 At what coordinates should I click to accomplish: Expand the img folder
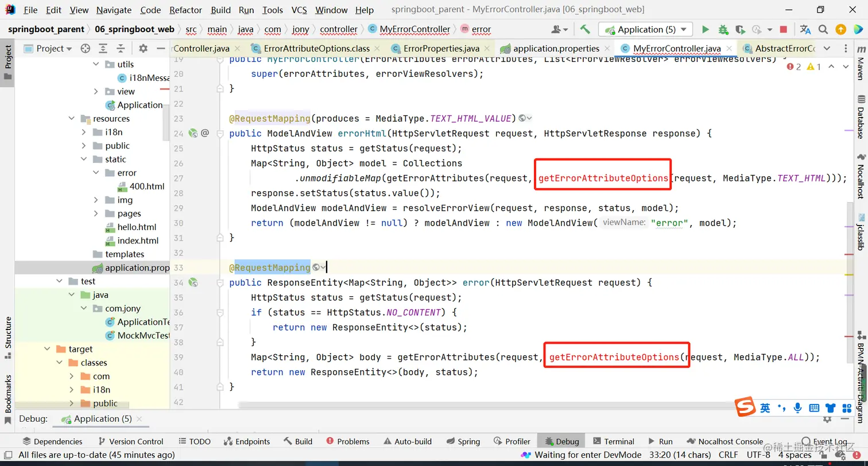96,200
